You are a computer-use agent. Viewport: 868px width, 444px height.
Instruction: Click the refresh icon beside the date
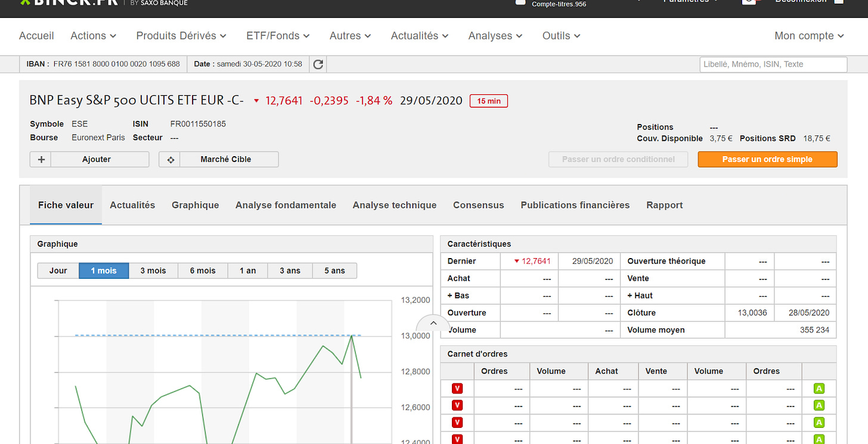(x=318, y=64)
